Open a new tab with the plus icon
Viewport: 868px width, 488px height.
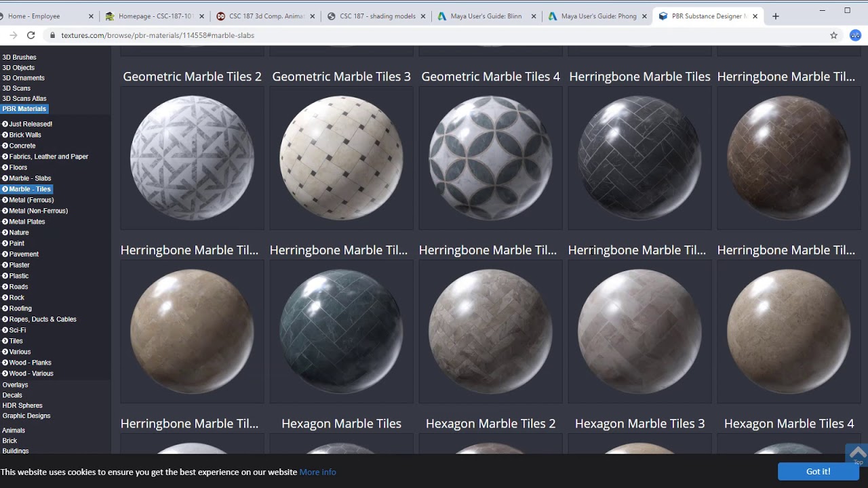coord(776,16)
